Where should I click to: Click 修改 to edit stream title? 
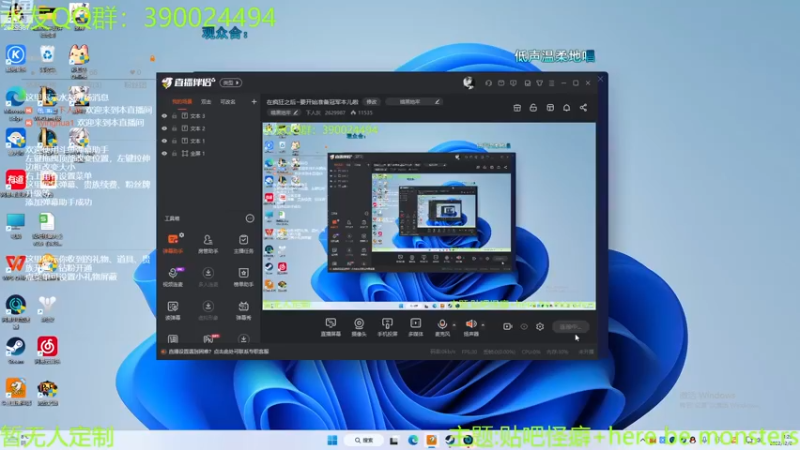(371, 102)
